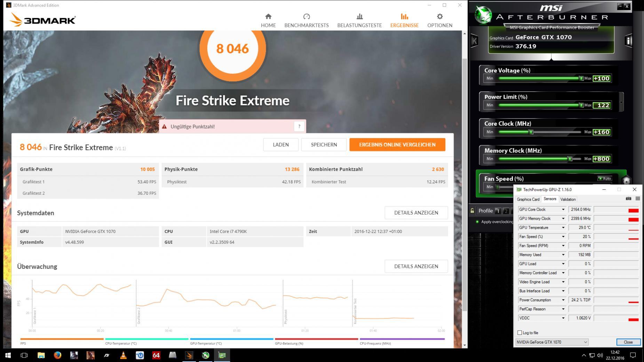This screenshot has height=362, width=644.
Task: Open the HOME section in 3DMark
Action: (268, 21)
